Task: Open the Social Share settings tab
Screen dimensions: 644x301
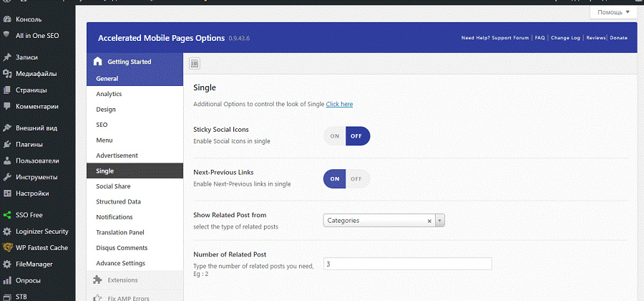Action: pos(113,186)
